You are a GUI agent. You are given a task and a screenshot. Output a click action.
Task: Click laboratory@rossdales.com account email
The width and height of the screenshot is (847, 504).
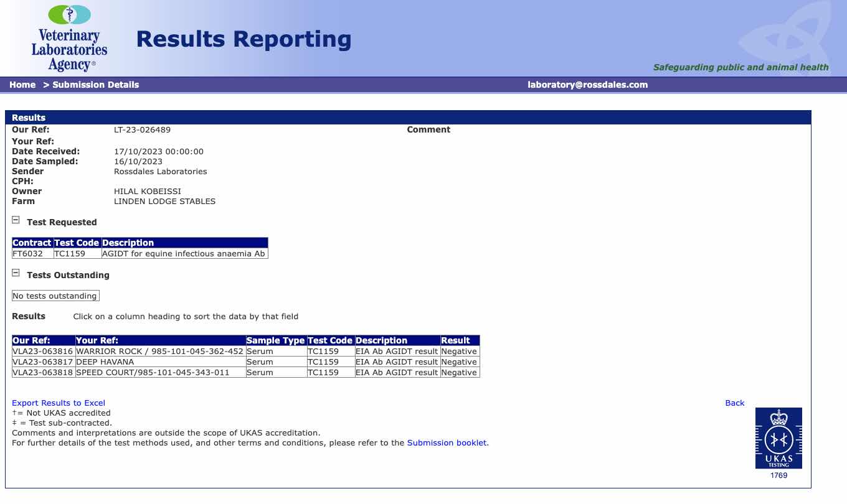(x=587, y=85)
